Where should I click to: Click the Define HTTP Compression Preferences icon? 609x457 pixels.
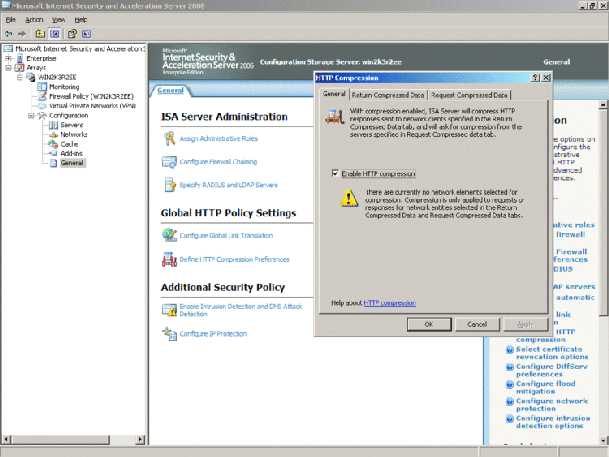[169, 259]
